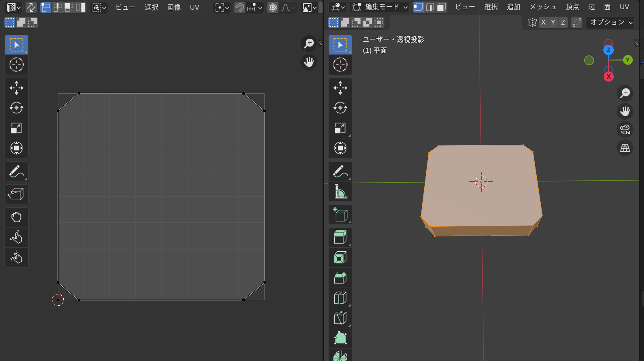The height and width of the screenshot is (361, 644).
Task: Select the Measure ruler tool
Action: point(340,191)
